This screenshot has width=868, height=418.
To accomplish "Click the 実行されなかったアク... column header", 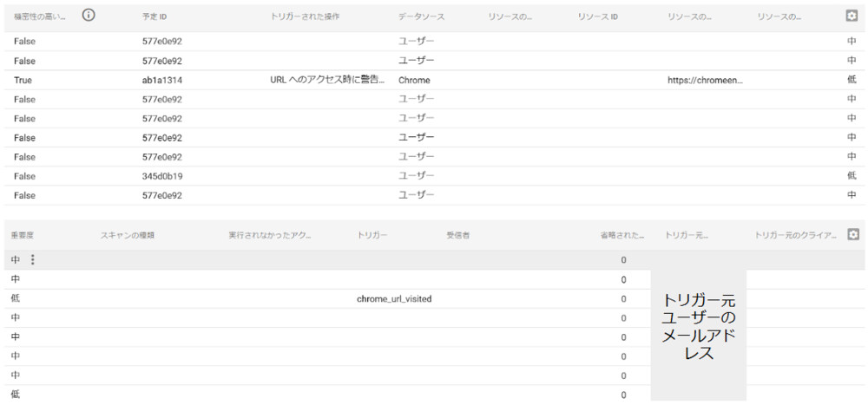I will pyautogui.click(x=270, y=235).
